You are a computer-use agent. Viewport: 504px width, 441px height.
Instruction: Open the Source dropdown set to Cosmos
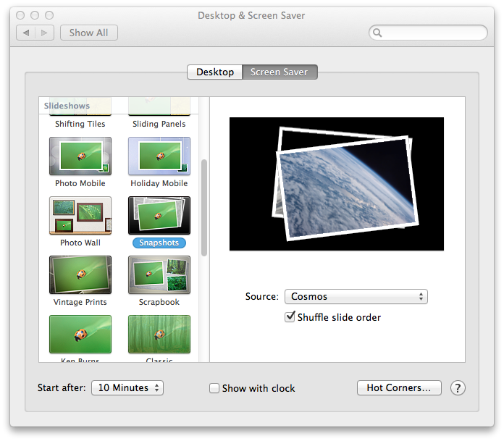coord(356,296)
